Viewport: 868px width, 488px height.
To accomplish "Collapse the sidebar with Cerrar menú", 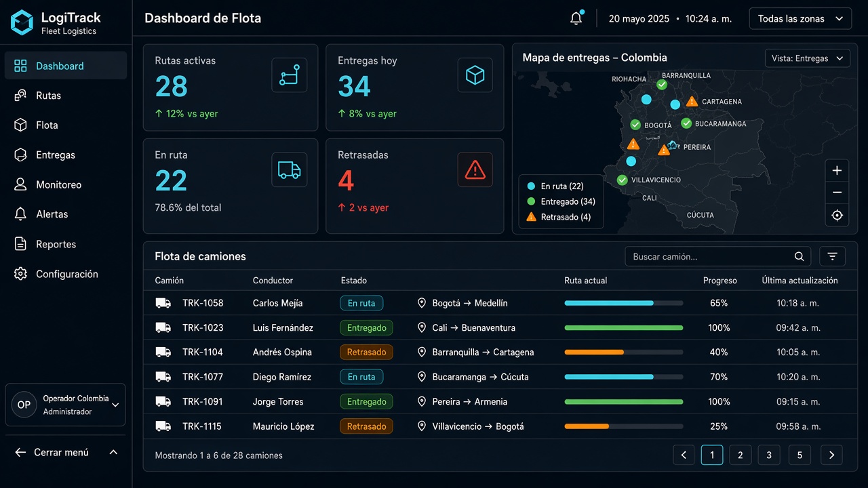I will (65, 452).
